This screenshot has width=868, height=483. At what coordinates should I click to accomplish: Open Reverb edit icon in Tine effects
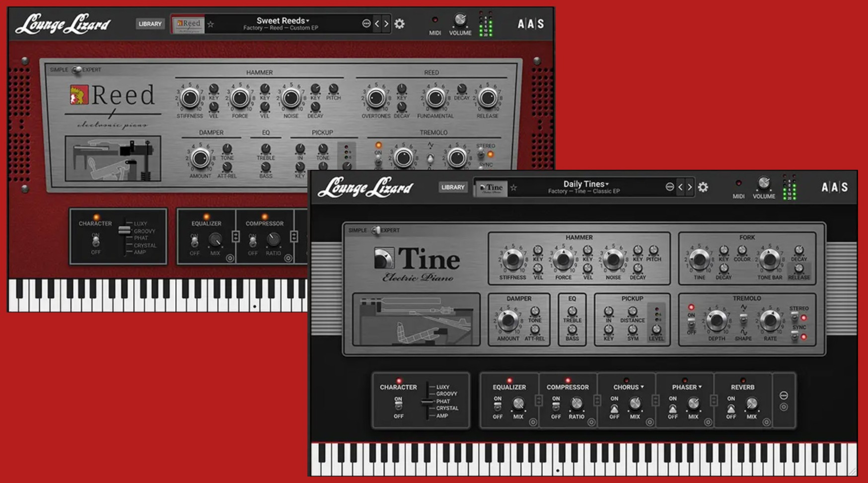[x=766, y=422]
